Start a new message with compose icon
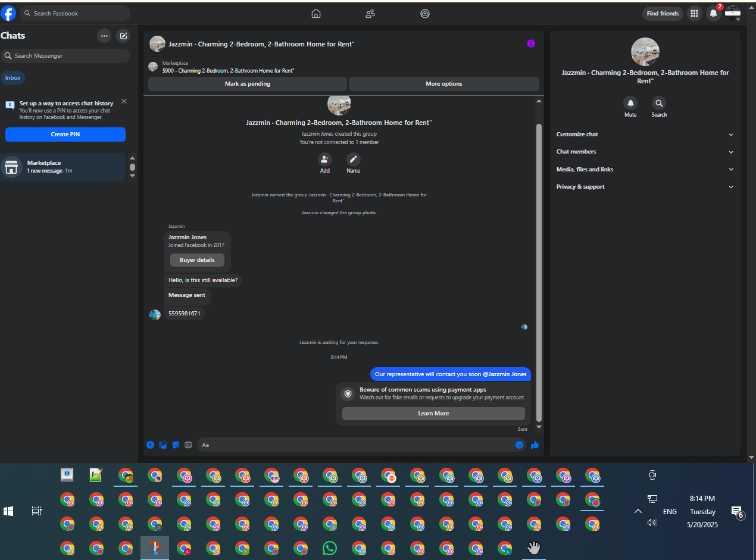This screenshot has width=756, height=560. tap(123, 36)
